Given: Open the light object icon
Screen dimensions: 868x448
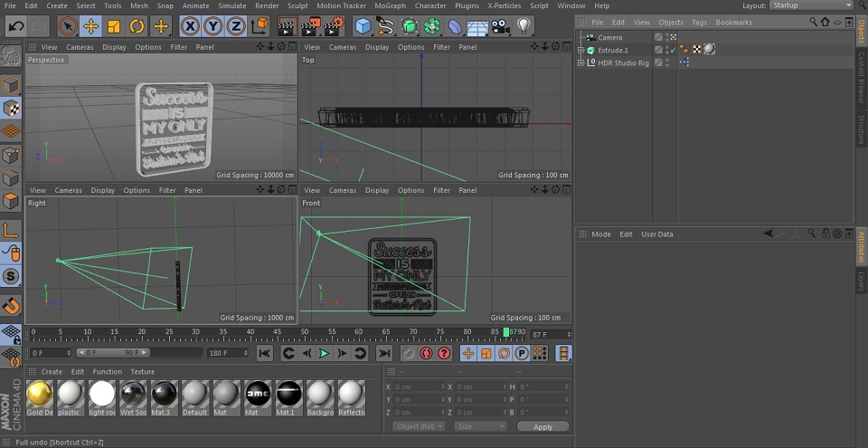Looking at the screenshot, I should (524, 26).
